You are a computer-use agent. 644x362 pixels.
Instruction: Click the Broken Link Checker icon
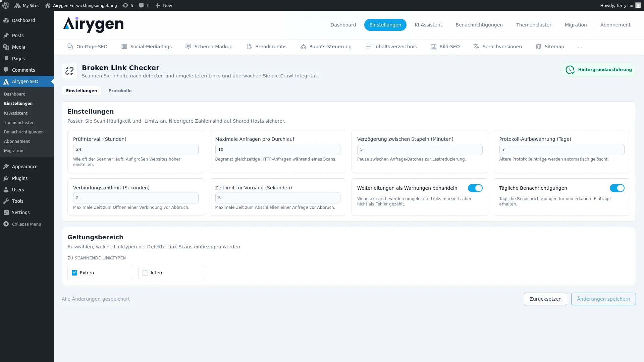70,71
